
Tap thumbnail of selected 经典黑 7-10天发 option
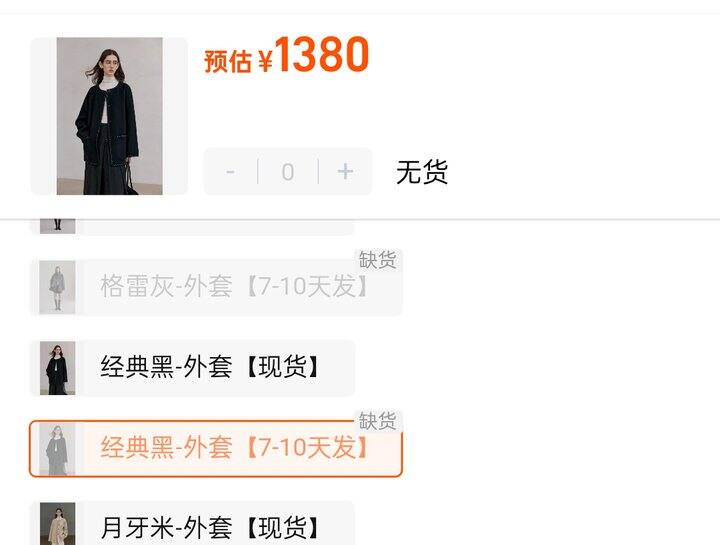[x=57, y=449]
